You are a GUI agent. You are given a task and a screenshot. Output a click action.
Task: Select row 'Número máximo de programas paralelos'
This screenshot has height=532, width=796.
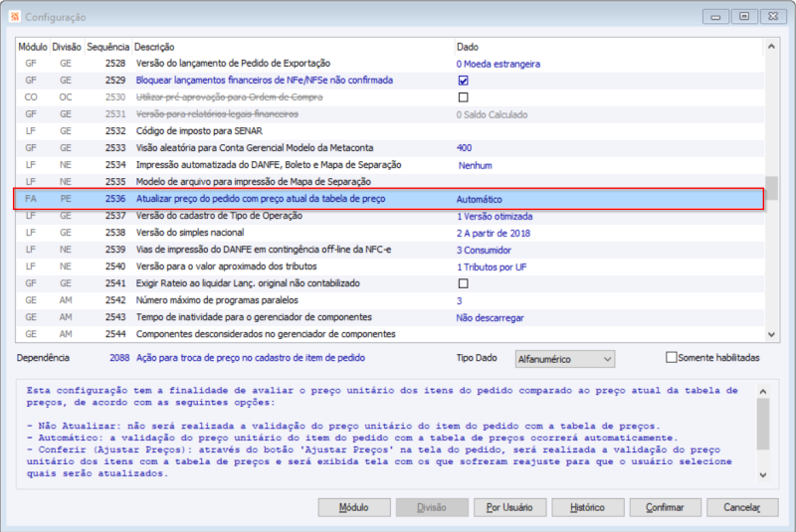[389, 300]
